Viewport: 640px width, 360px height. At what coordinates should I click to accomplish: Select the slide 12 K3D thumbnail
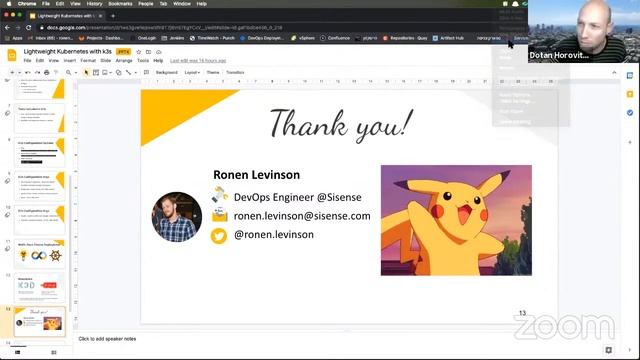(40, 288)
